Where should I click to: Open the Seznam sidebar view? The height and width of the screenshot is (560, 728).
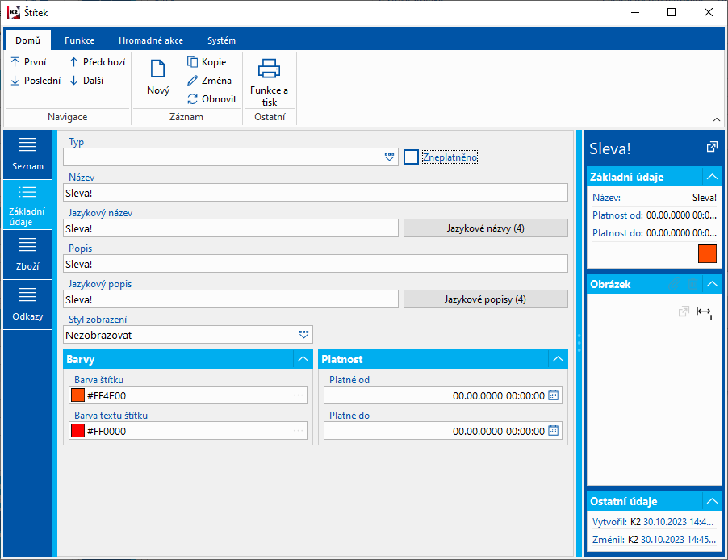27,153
